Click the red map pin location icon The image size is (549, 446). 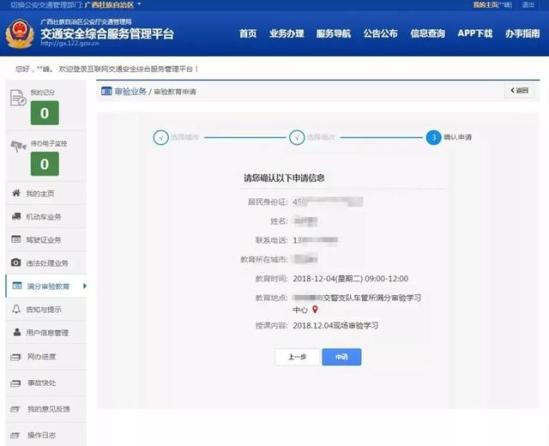pyautogui.click(x=315, y=309)
